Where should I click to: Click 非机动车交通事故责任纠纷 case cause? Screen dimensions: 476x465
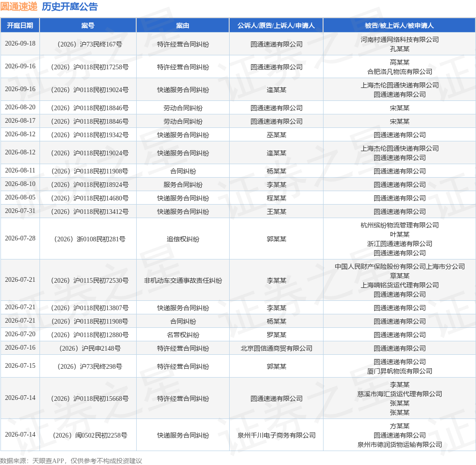(x=183, y=281)
